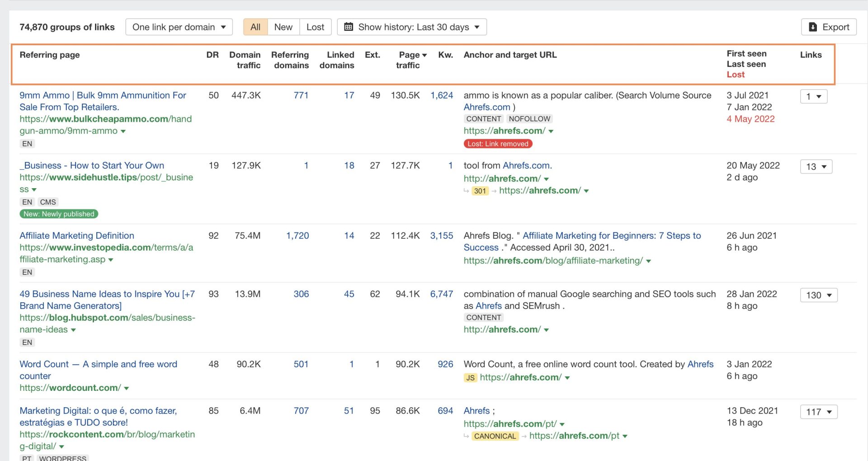Open the Links dropdown showing 1
Viewport: 868px width, 461px height.
click(814, 96)
